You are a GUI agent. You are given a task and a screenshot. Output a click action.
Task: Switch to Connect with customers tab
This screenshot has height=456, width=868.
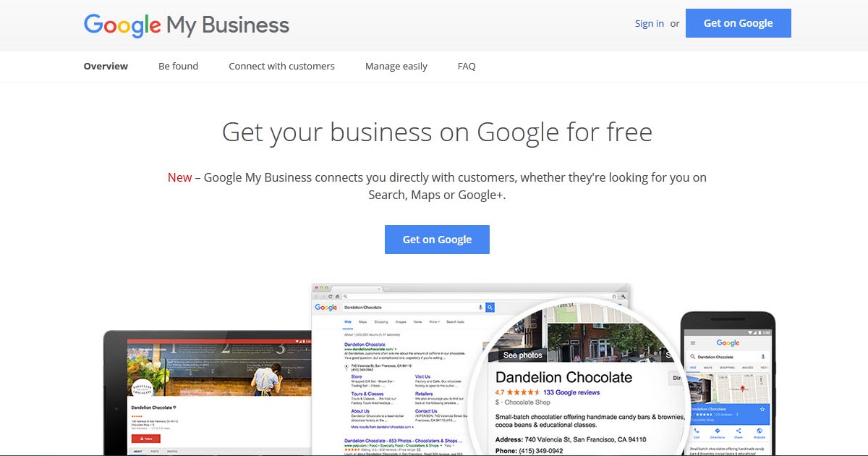tap(282, 66)
